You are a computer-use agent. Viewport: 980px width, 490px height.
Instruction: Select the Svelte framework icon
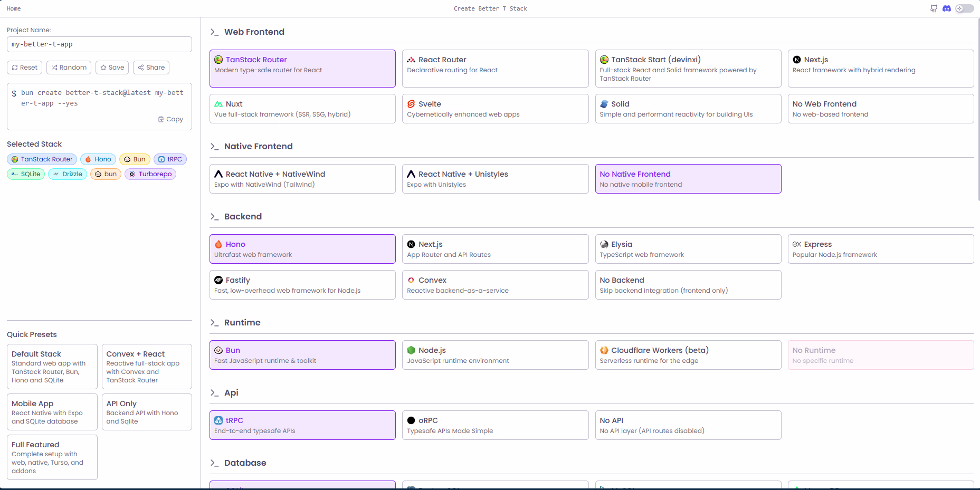[x=411, y=104]
